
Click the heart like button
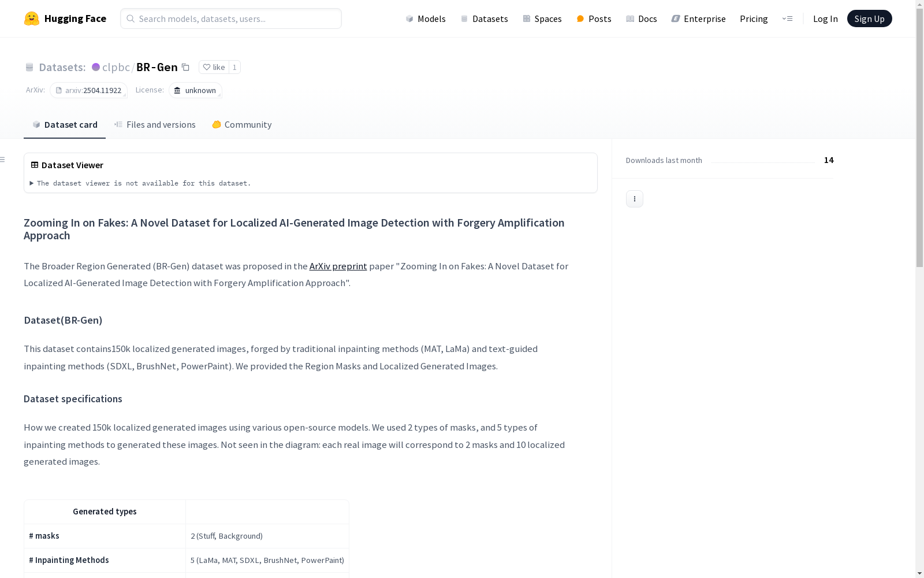[x=214, y=67]
